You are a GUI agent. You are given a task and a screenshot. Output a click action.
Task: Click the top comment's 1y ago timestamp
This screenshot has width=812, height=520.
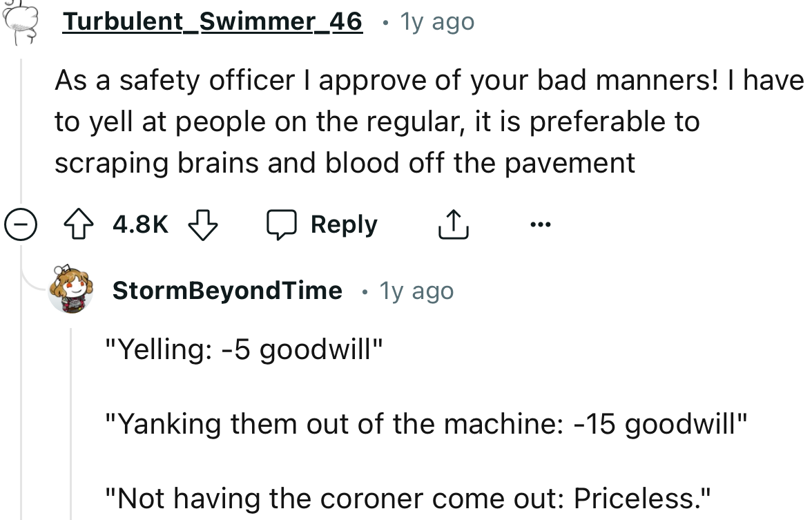click(437, 21)
